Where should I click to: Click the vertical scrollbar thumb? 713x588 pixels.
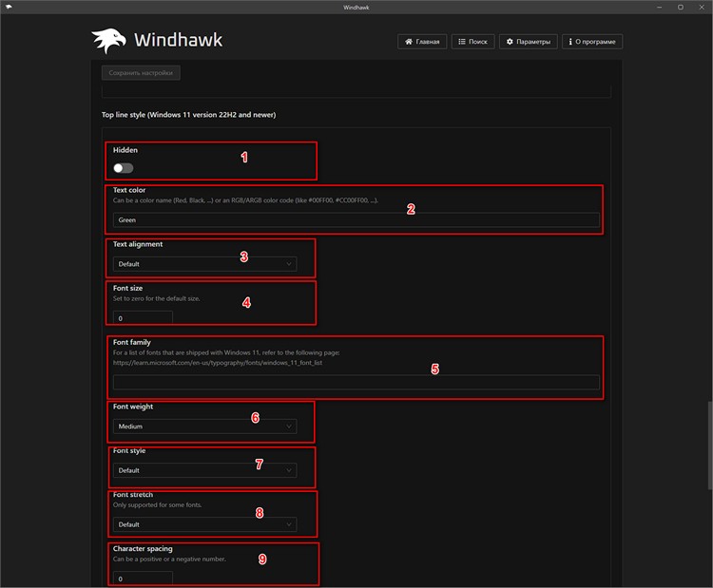709,446
